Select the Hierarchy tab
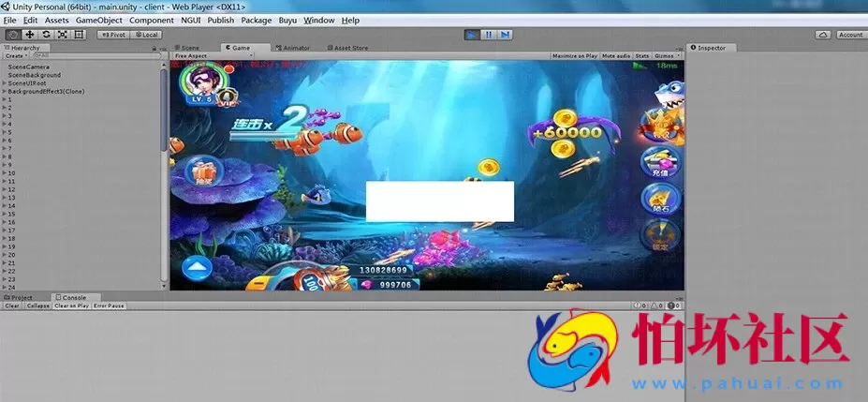Viewport: 868px width, 402px height. (x=25, y=48)
